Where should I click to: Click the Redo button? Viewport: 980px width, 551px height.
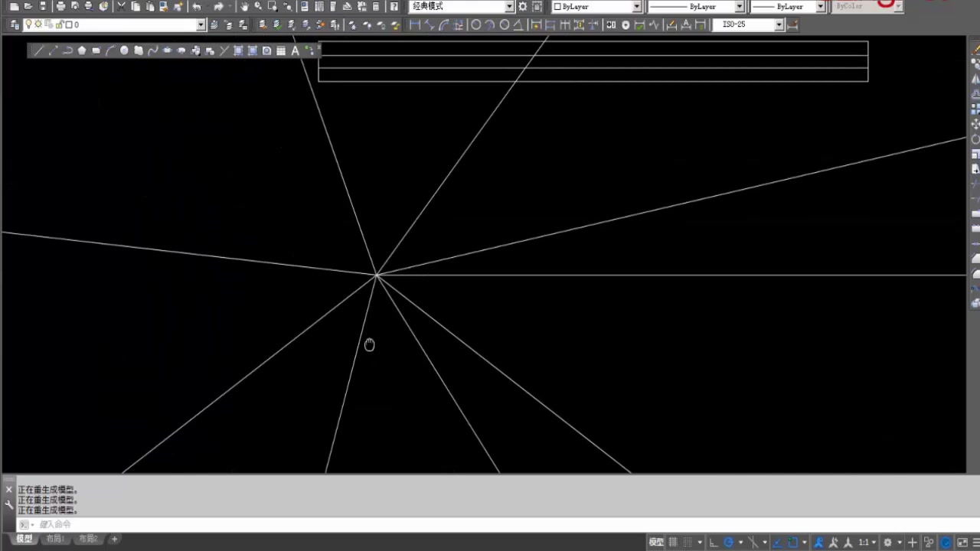219,6
